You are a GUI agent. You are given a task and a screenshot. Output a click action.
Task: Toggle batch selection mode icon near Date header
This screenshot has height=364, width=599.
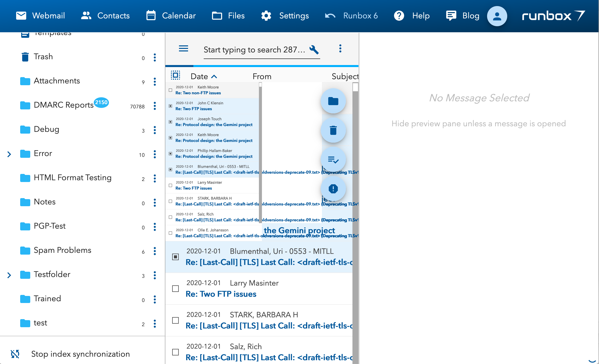click(x=175, y=75)
